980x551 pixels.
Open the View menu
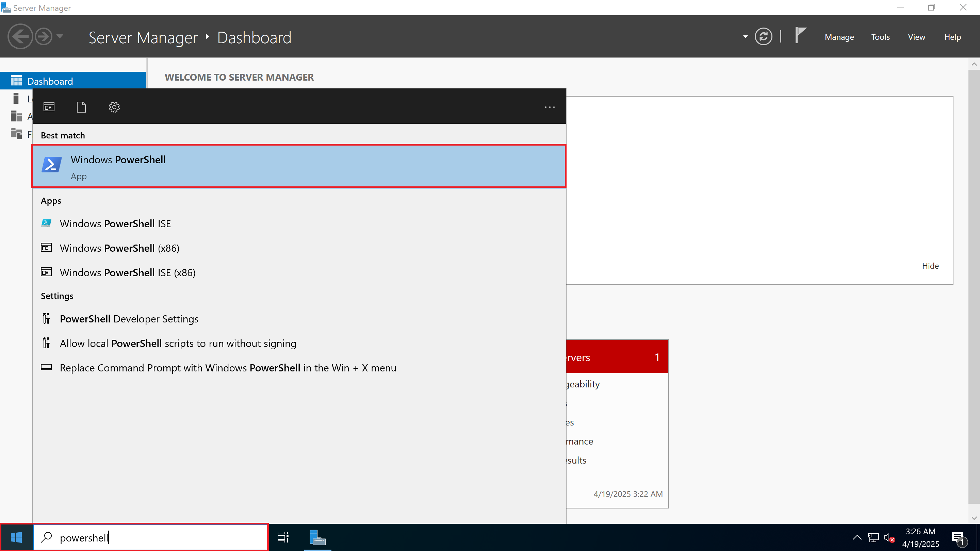(x=916, y=37)
